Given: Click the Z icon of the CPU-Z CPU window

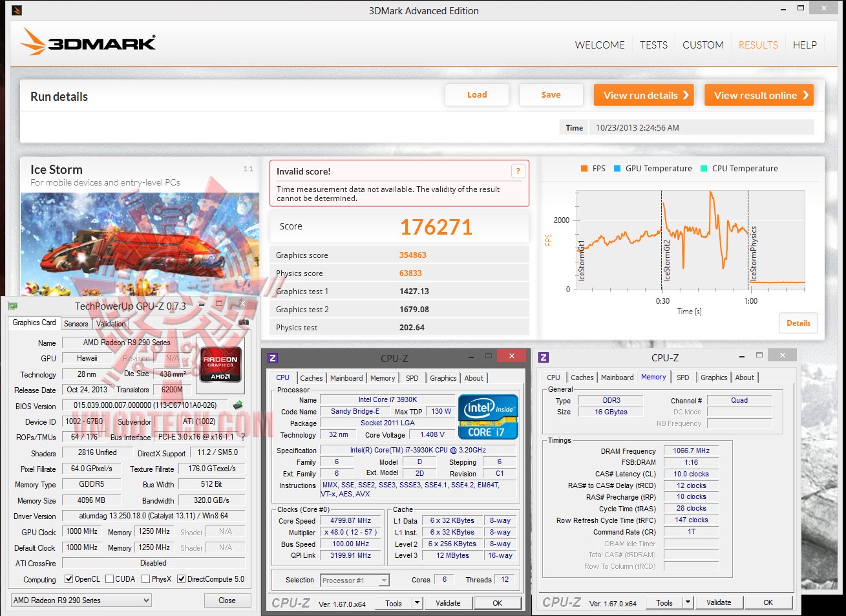Looking at the screenshot, I should [x=273, y=357].
